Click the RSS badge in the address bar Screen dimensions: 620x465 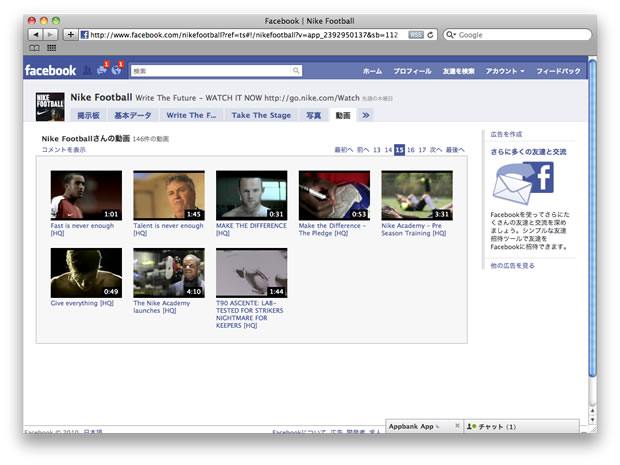pyautogui.click(x=416, y=35)
